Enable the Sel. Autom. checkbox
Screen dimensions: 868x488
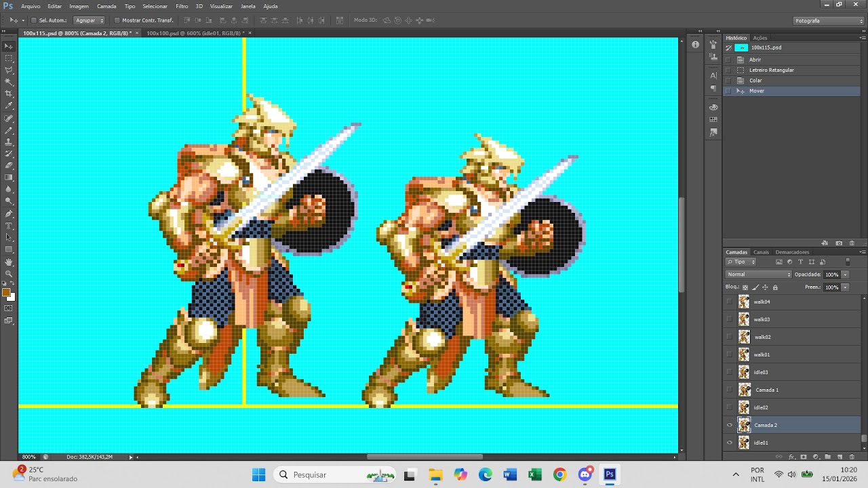pos(34,20)
